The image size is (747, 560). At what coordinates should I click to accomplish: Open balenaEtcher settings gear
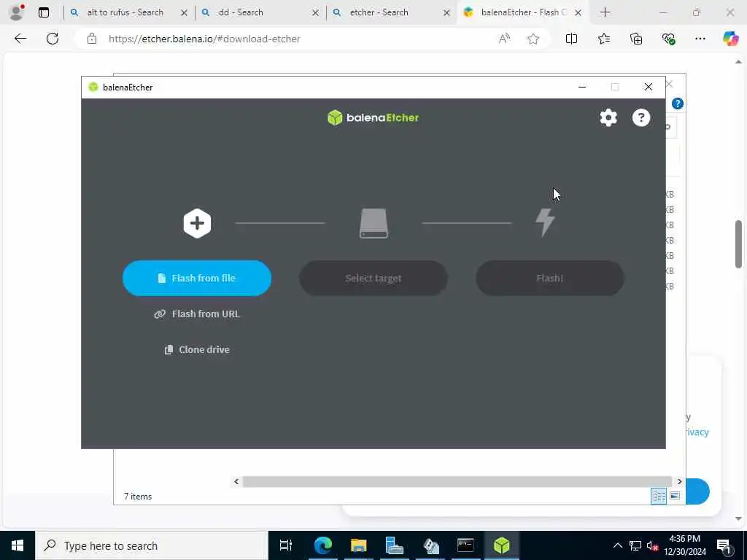click(608, 117)
